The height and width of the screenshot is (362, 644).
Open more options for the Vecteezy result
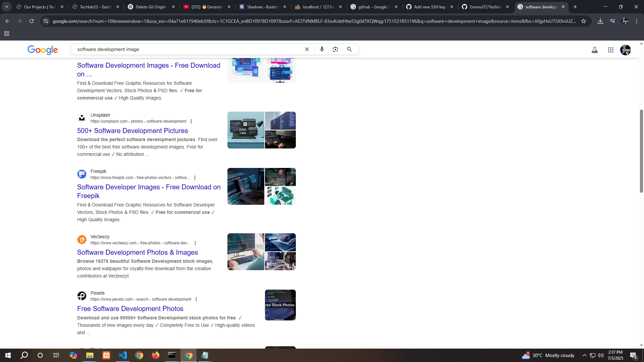point(195,243)
